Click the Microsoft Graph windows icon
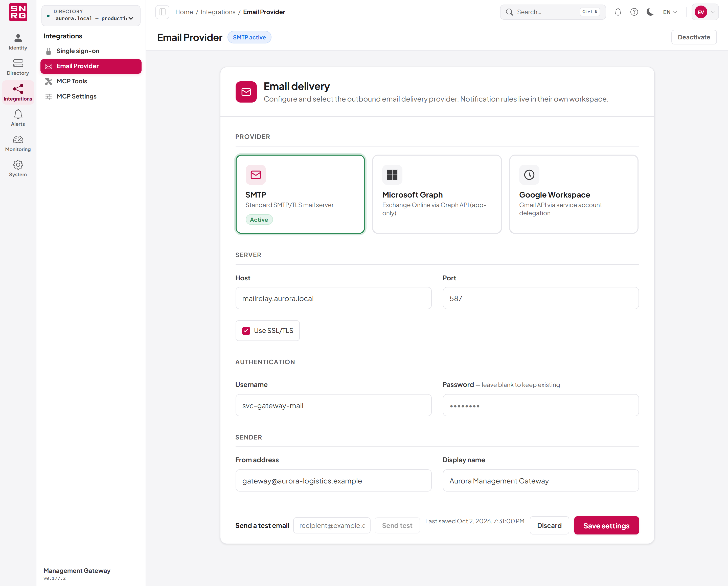 392,175
